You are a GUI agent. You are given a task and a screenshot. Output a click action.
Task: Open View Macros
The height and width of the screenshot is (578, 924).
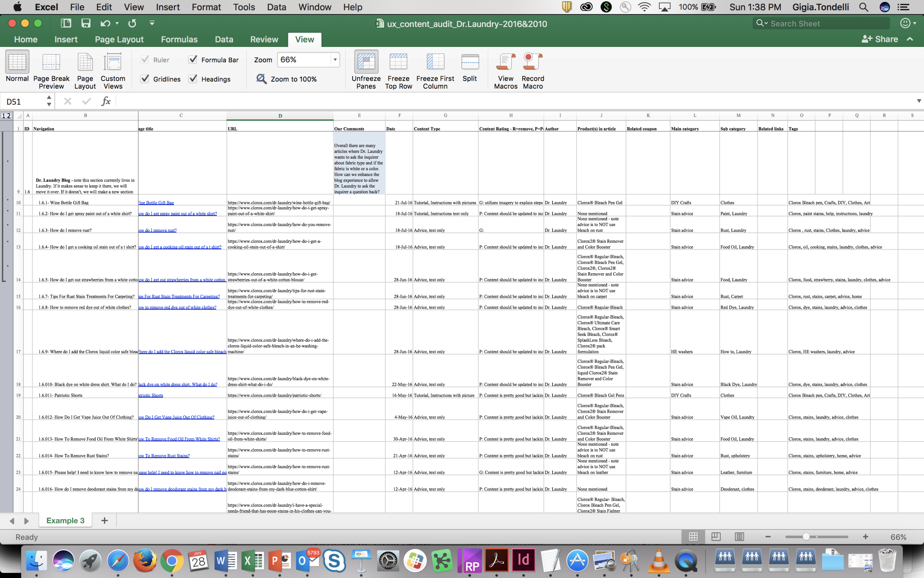click(505, 71)
